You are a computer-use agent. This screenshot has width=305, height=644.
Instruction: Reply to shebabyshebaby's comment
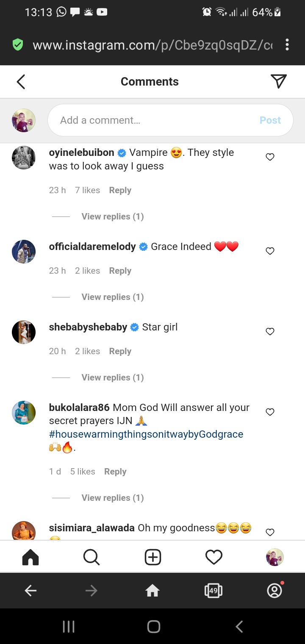(x=120, y=351)
